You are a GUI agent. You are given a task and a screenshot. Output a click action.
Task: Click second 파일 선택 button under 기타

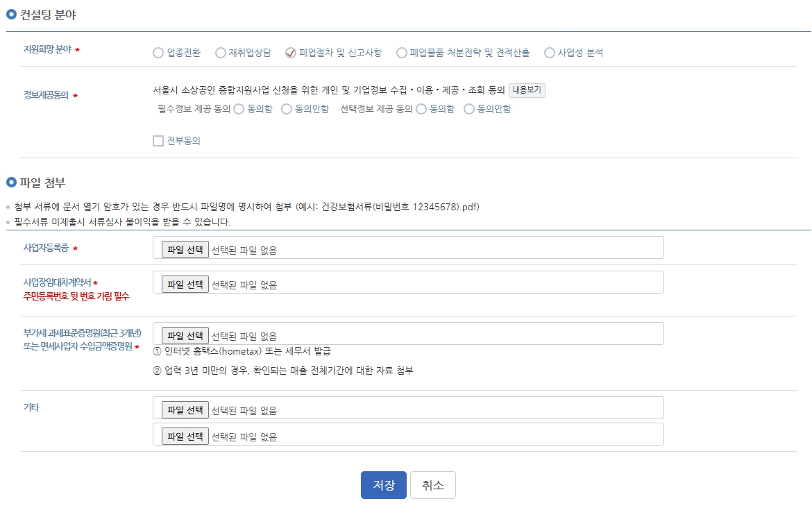pos(186,434)
